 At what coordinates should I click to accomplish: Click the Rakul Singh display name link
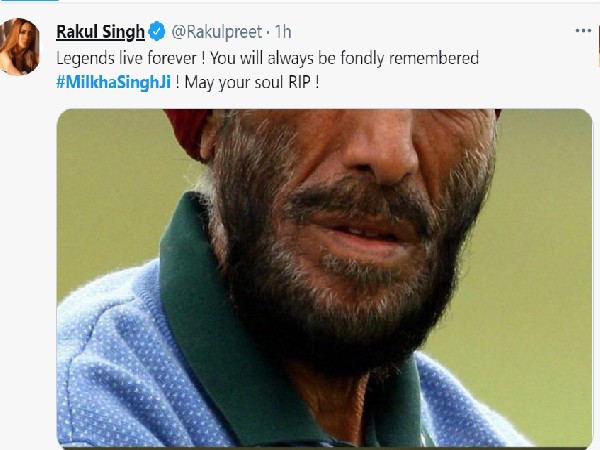pyautogui.click(x=100, y=32)
